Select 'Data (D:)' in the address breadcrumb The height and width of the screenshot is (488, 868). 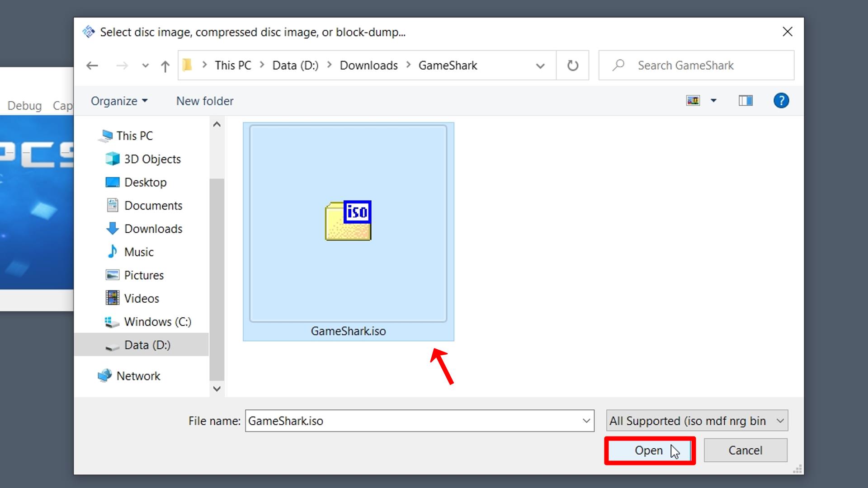point(295,66)
